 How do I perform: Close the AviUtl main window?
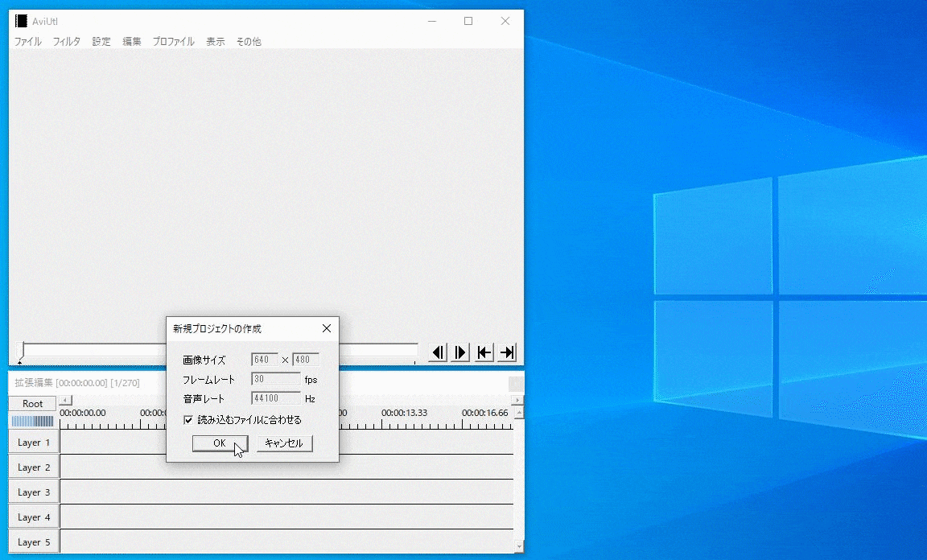(505, 21)
